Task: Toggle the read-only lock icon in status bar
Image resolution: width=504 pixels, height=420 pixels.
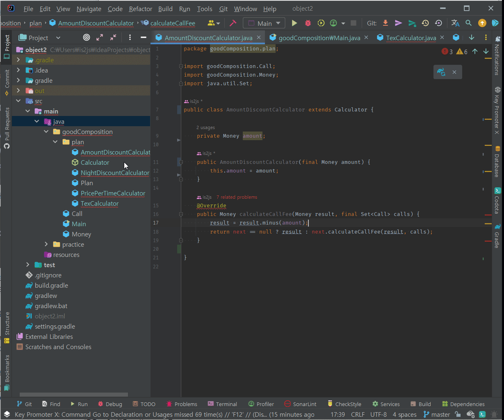Action: pyautogui.click(x=458, y=415)
